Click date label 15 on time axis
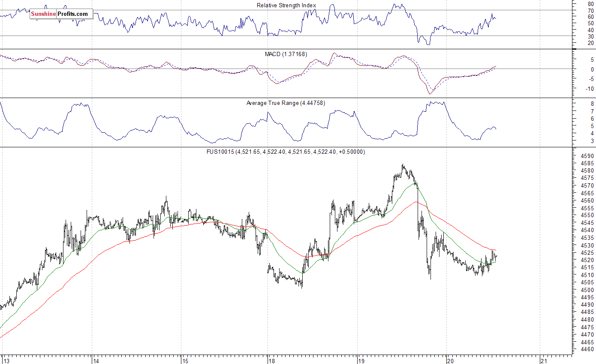Viewport: 596px width, 364px height. click(x=186, y=361)
